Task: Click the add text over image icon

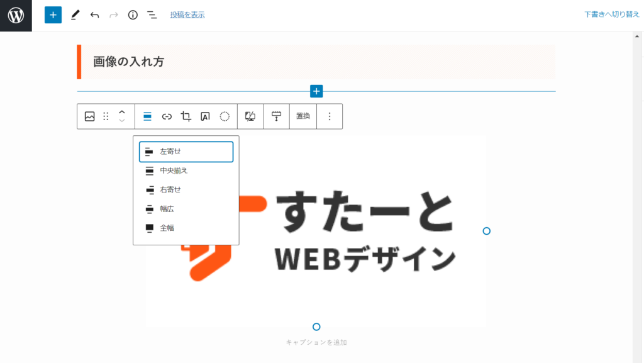Action: click(x=205, y=116)
